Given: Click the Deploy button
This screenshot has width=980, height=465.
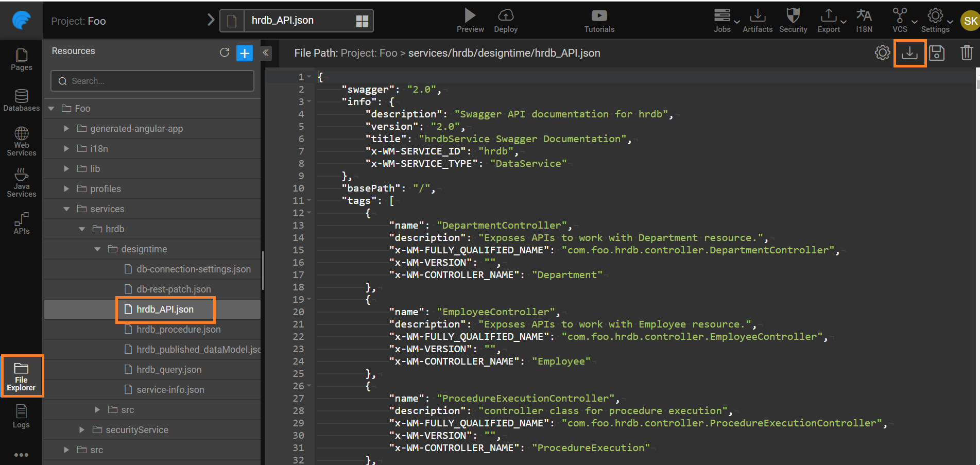Looking at the screenshot, I should coord(505,21).
